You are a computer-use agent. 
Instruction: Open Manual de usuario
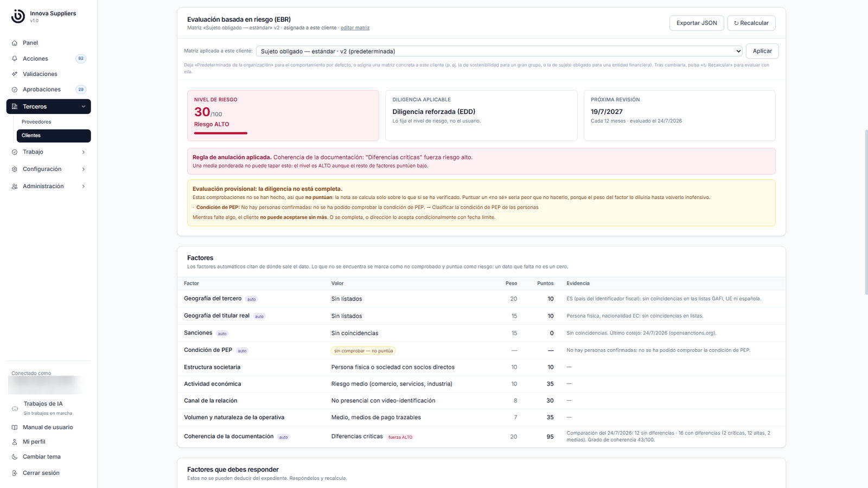coord(48,427)
